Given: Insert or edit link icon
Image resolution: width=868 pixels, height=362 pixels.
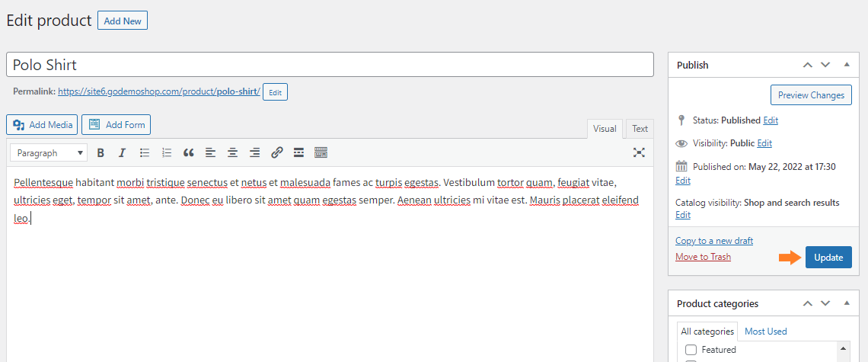Looking at the screenshot, I should point(277,153).
